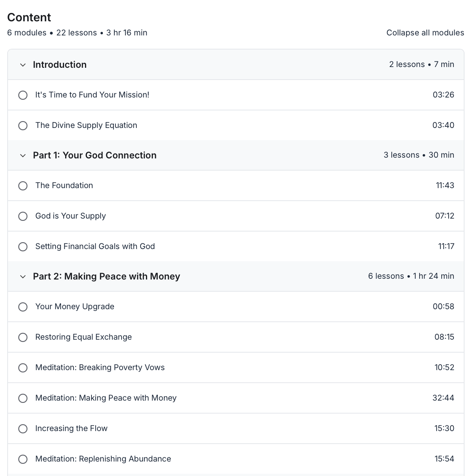Image resolution: width=471 pixels, height=476 pixels.
Task: Check off Meditation: Replenishing Abundance circle
Action: coord(23,459)
